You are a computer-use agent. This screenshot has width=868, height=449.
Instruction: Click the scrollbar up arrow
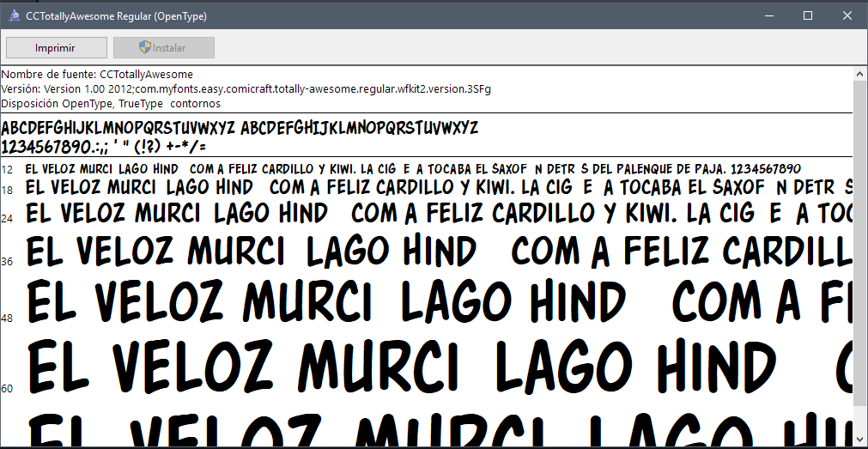click(861, 74)
